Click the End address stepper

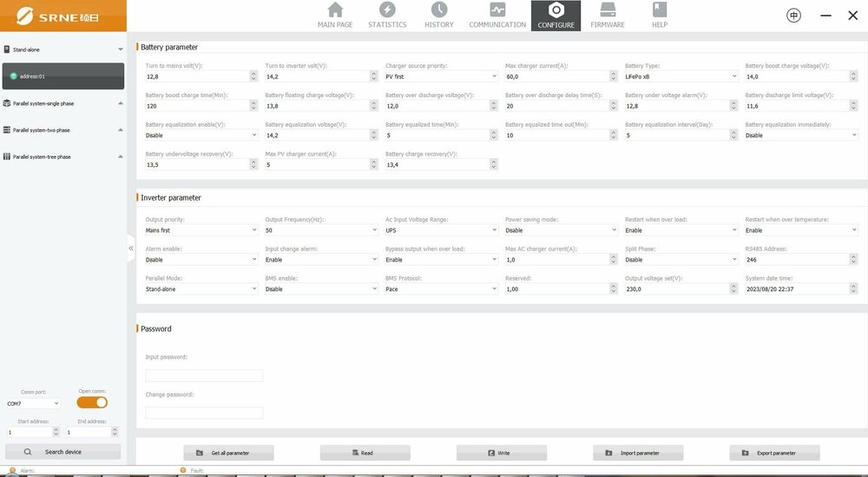click(x=115, y=432)
